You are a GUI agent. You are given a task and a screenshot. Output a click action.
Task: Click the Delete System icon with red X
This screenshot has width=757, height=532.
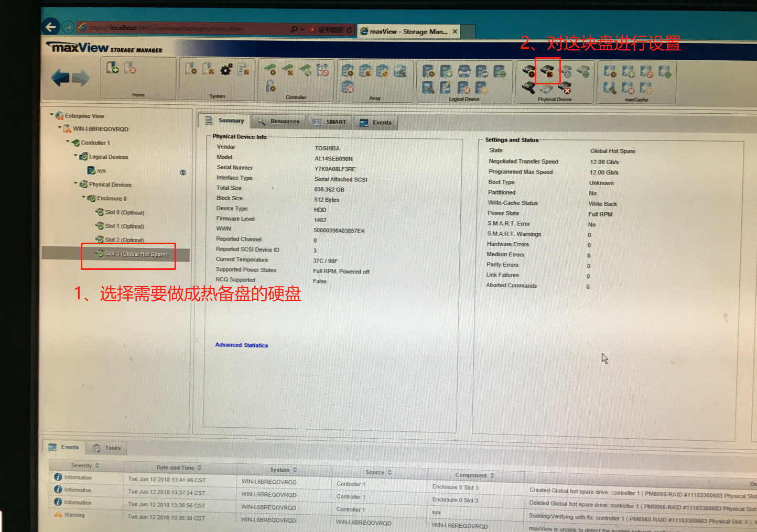(130, 68)
